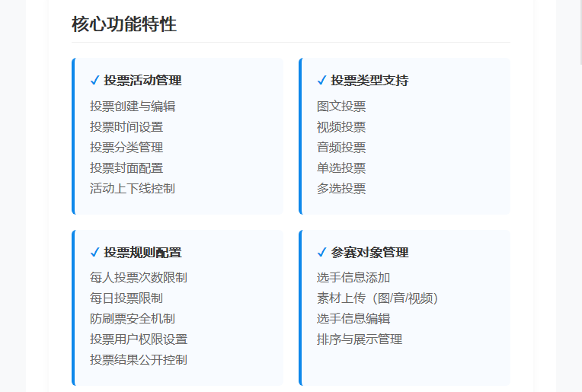582x392 pixels.
Task: Select the 防刷票安全机制 line
Action: tap(133, 319)
